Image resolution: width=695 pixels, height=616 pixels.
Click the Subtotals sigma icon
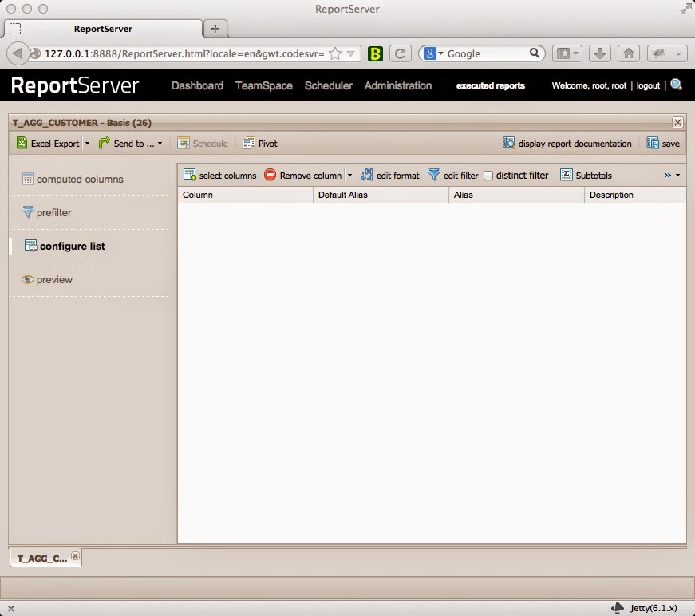(x=566, y=175)
